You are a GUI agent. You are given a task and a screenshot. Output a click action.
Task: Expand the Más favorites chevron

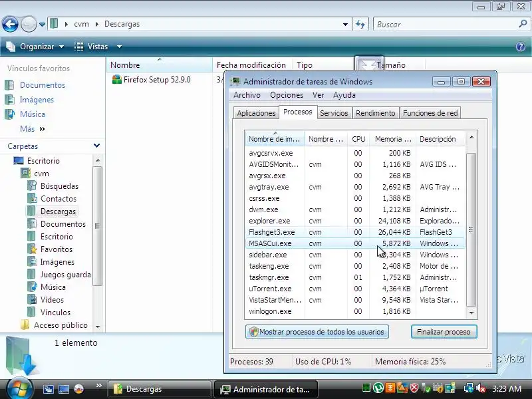click(x=42, y=129)
